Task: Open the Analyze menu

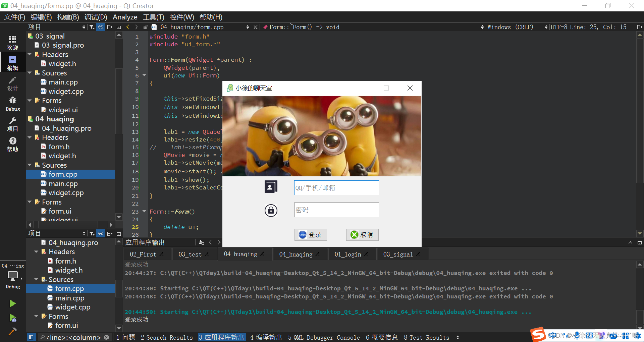Action: coord(125,17)
